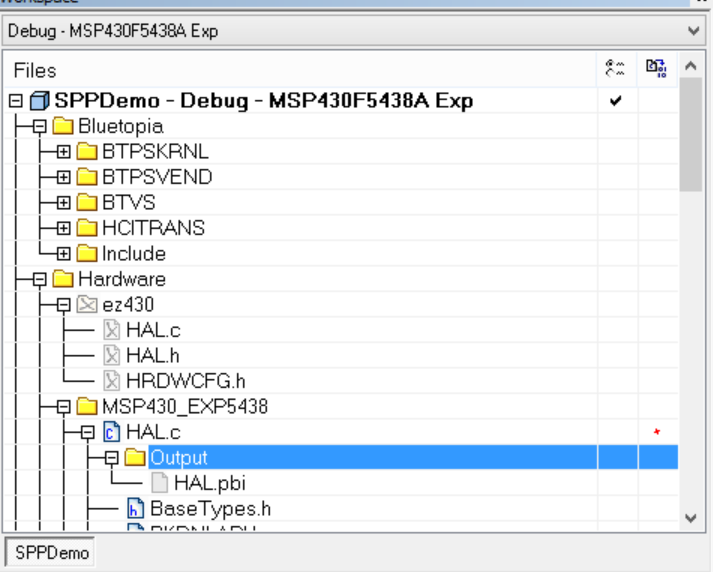The height and width of the screenshot is (572, 713).
Task: Click excluded HAL.h file icon under ez430
Action: tap(111, 355)
